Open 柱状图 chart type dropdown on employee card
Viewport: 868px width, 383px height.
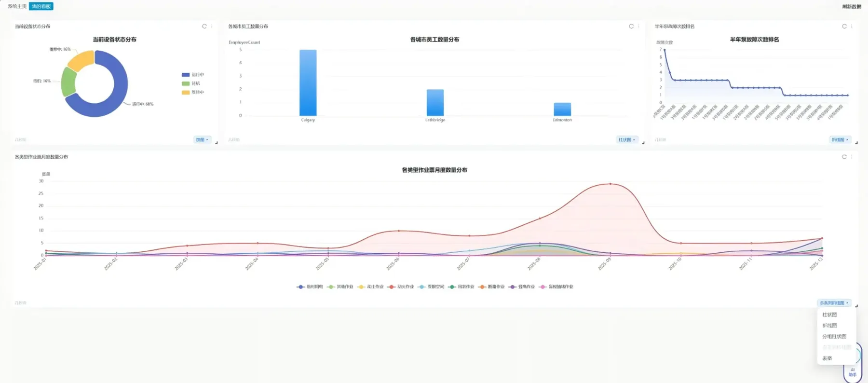click(627, 140)
